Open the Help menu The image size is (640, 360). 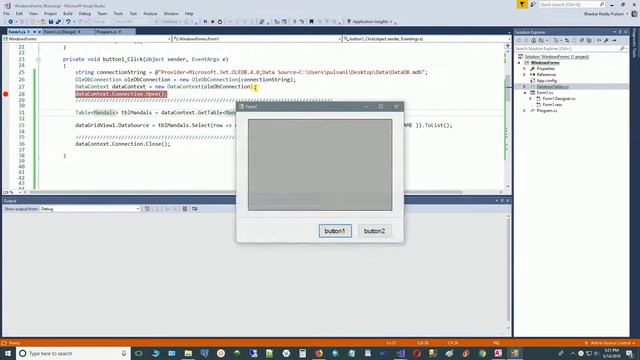[189, 13]
